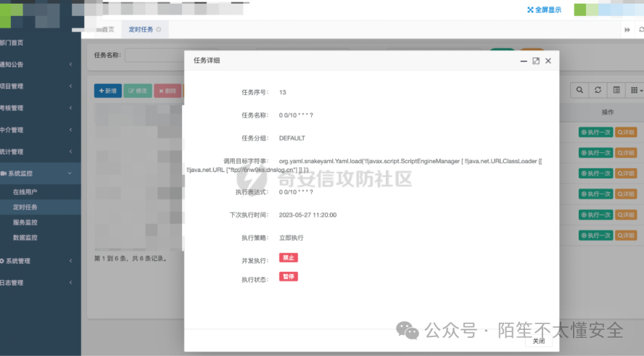The height and width of the screenshot is (356, 644).
Task: Click the 2023-05-27 11:20:00 next run time
Action: pos(307,215)
